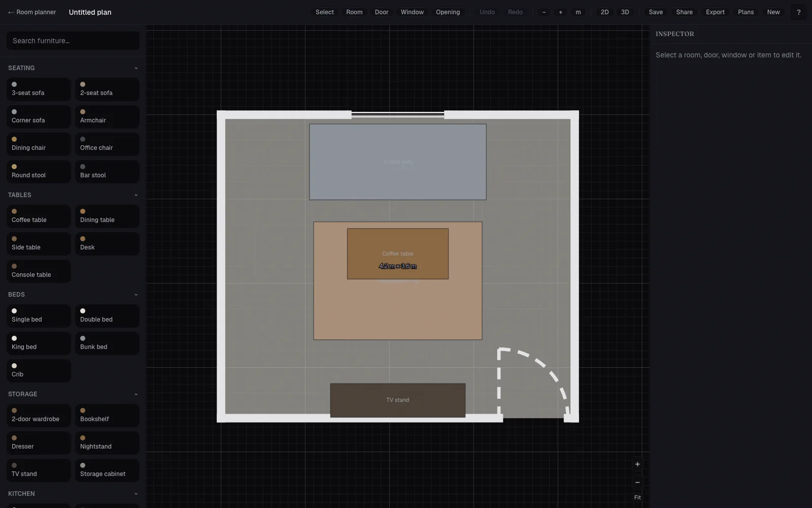Add a 2-door wardrobe
812x508 pixels.
[39, 416]
